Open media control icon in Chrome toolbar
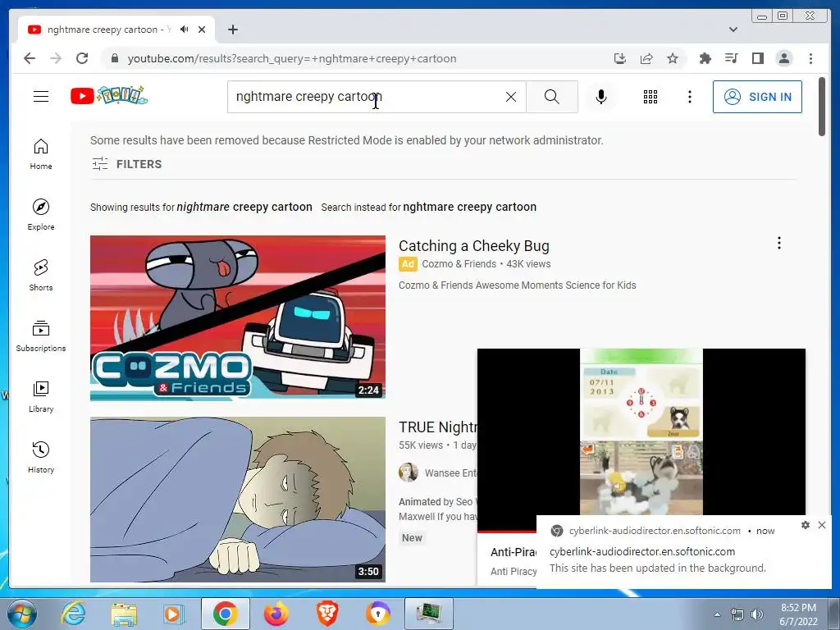This screenshot has height=630, width=840. 731,58
